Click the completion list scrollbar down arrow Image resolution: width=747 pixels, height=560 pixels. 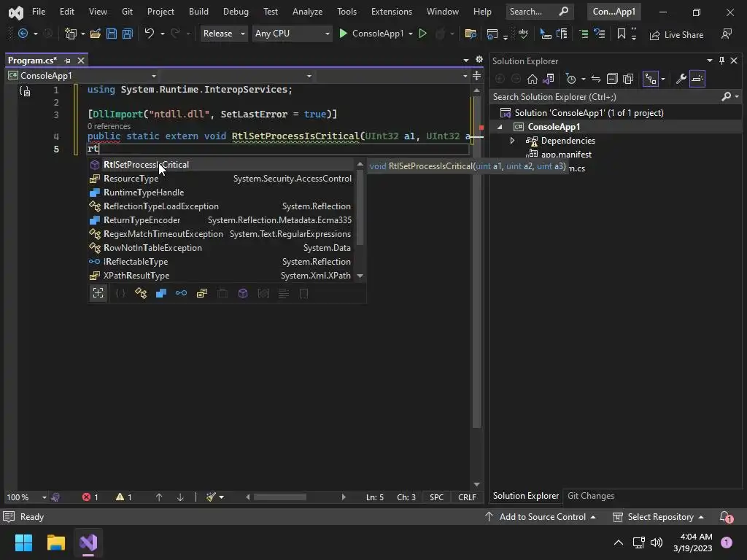pos(360,276)
